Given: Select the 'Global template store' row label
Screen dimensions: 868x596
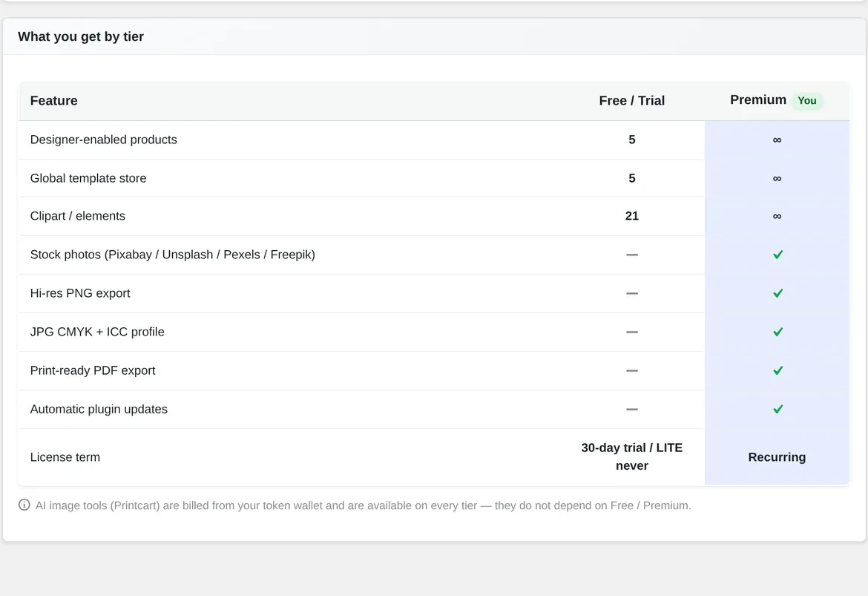Looking at the screenshot, I should pos(88,178).
